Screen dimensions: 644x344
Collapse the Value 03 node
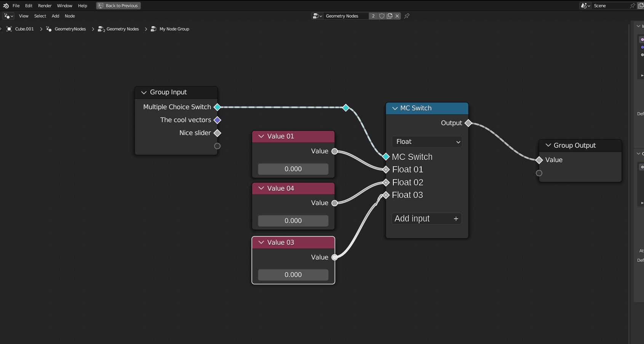(x=261, y=242)
